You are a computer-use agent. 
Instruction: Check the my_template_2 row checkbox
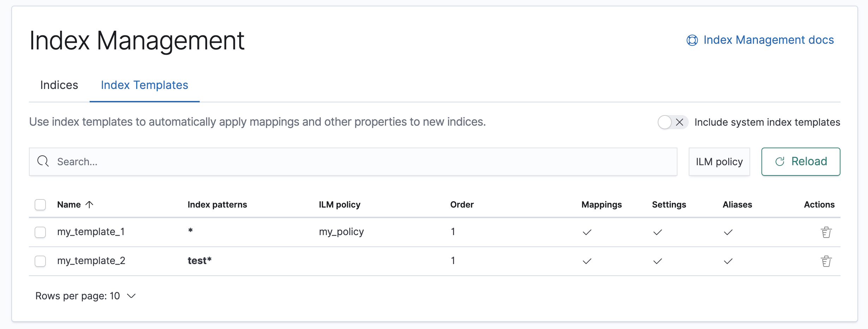[x=40, y=261]
